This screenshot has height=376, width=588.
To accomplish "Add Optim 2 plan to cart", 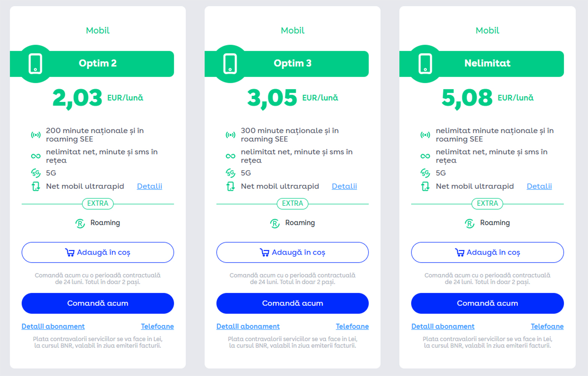I will tap(97, 252).
